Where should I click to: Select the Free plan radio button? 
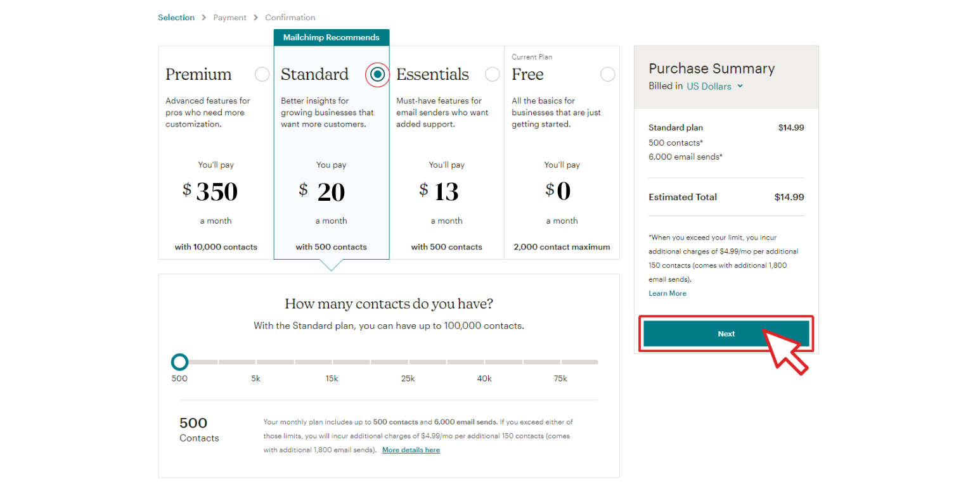[608, 75]
